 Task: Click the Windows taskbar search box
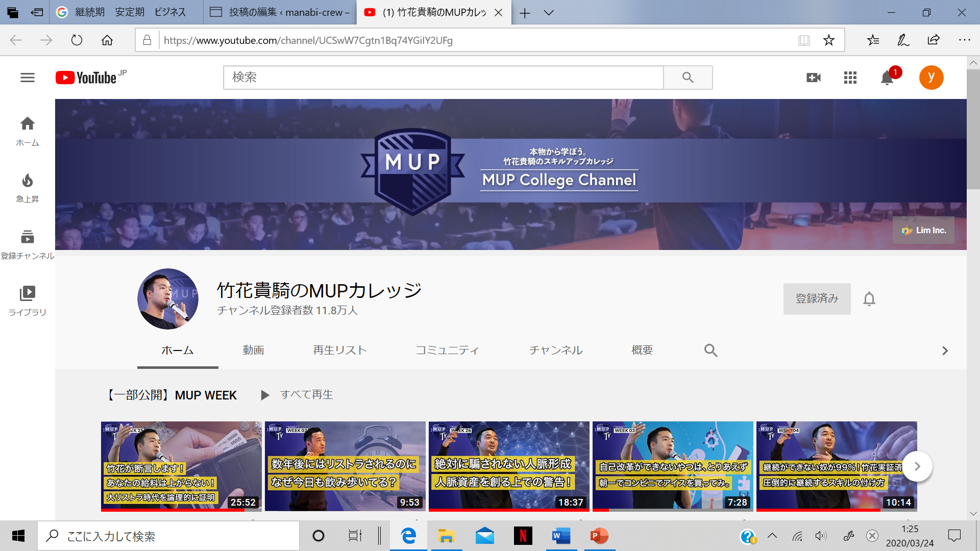pyautogui.click(x=168, y=536)
